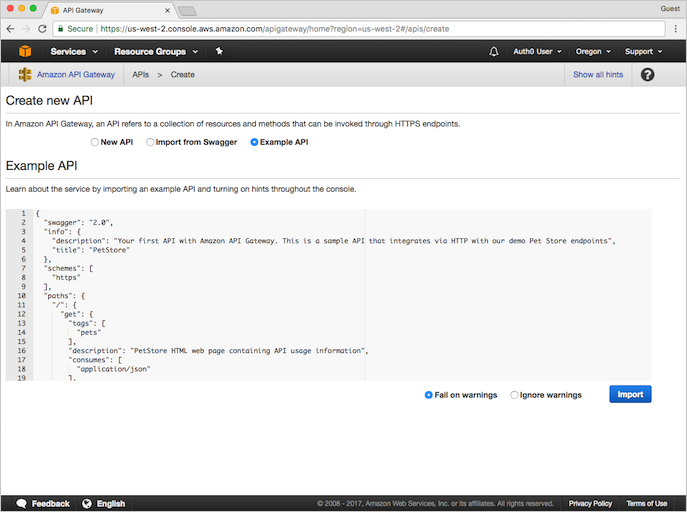Click the Create breadcrumb
This screenshot has height=512, width=687.
pos(183,75)
